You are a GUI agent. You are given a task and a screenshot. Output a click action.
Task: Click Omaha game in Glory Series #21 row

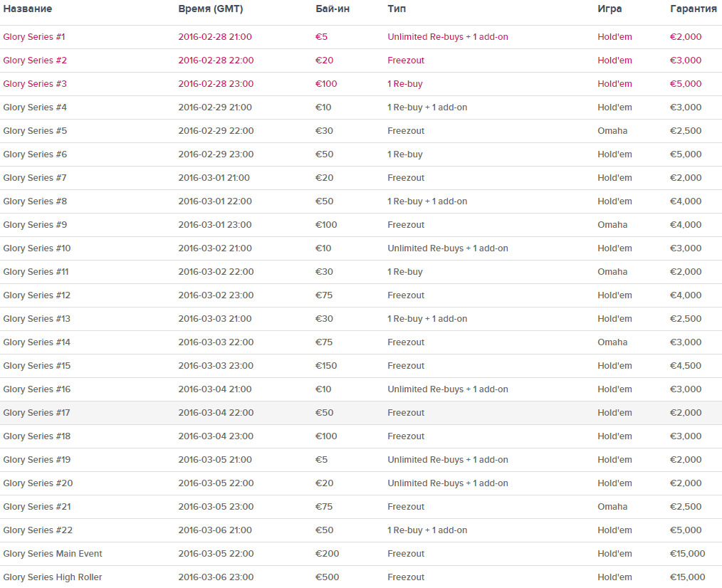tap(612, 507)
